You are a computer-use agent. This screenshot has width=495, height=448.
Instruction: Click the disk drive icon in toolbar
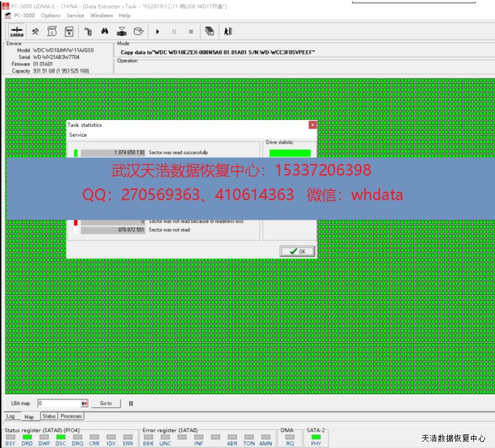click(139, 32)
